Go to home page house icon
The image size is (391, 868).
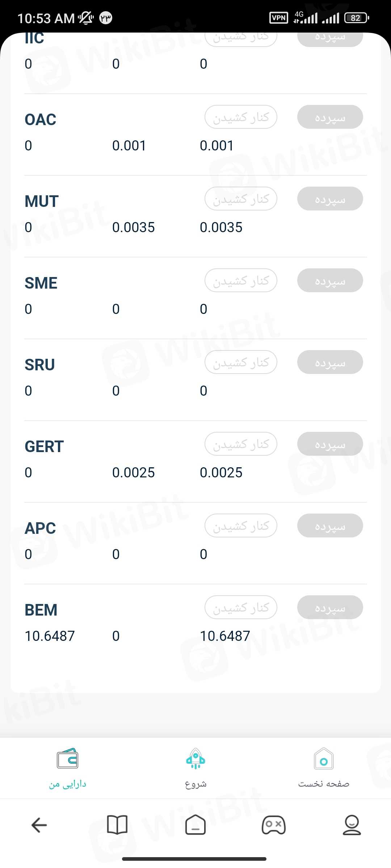click(324, 759)
